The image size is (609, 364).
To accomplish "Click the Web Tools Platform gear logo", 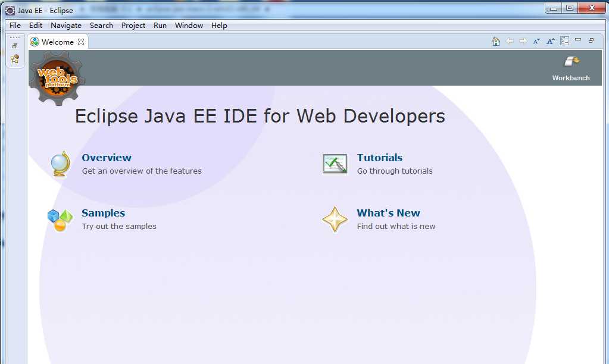I will 57,78.
